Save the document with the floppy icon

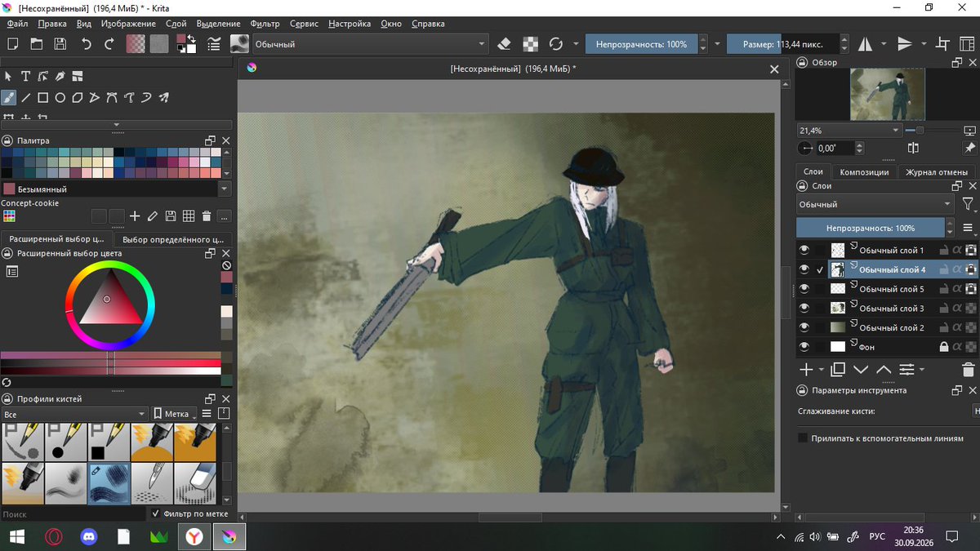coord(60,44)
